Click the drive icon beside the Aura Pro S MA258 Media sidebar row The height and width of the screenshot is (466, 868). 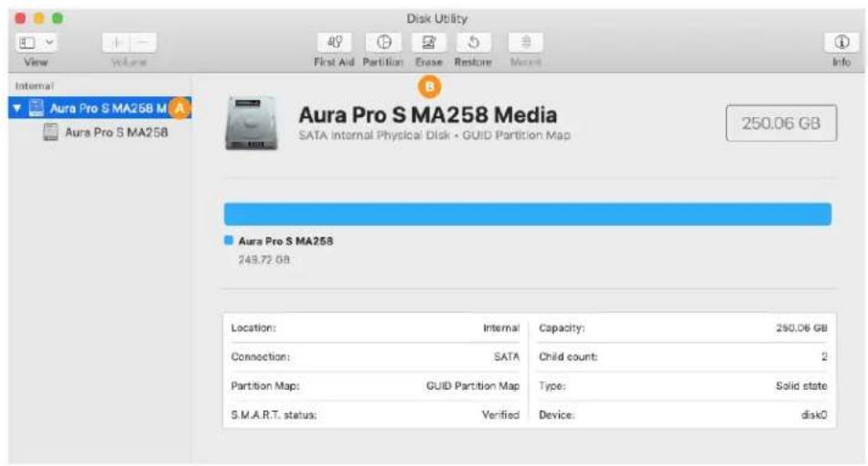(37, 107)
